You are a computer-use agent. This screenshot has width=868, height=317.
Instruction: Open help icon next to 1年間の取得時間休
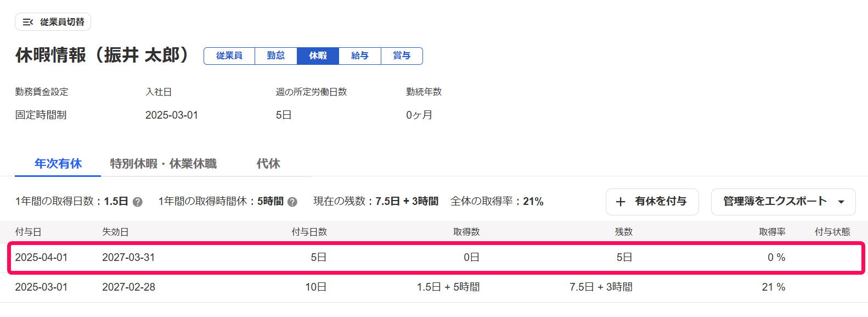coord(292,202)
